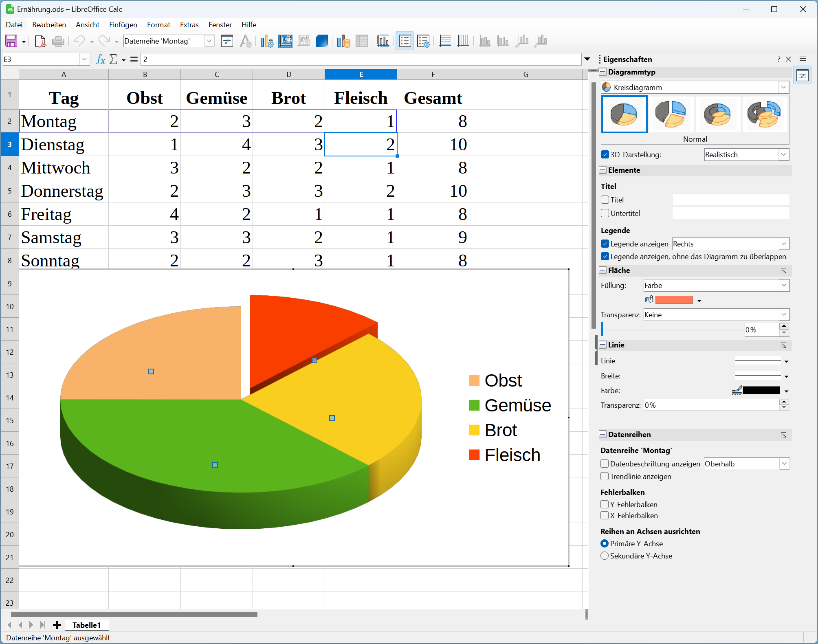Check Datenbeschriftung anzeigen option
This screenshot has width=818, height=644.
(x=605, y=464)
